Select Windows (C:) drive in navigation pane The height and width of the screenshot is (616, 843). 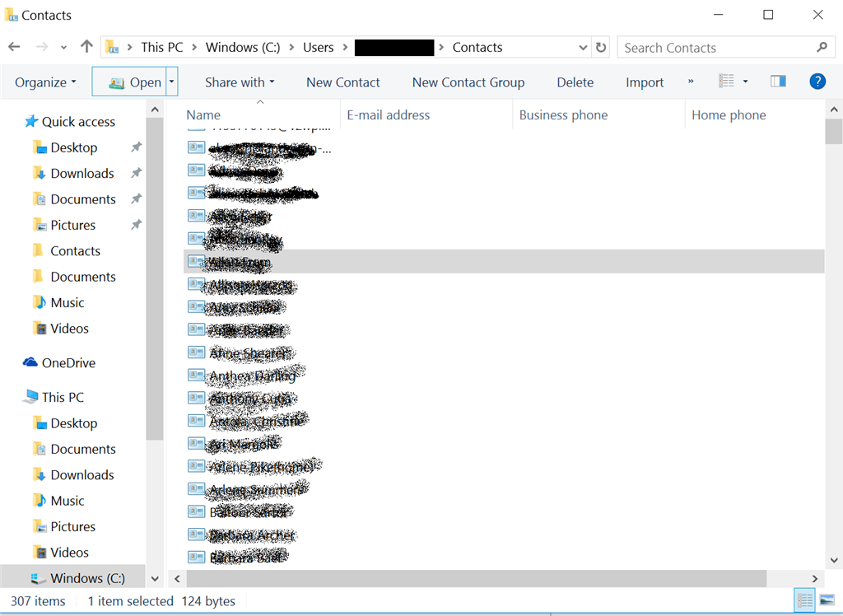(x=87, y=578)
